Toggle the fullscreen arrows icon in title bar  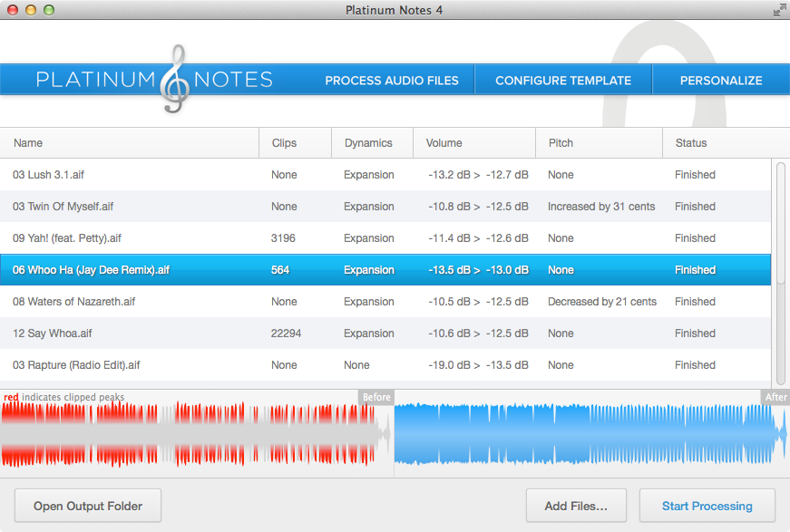click(779, 10)
